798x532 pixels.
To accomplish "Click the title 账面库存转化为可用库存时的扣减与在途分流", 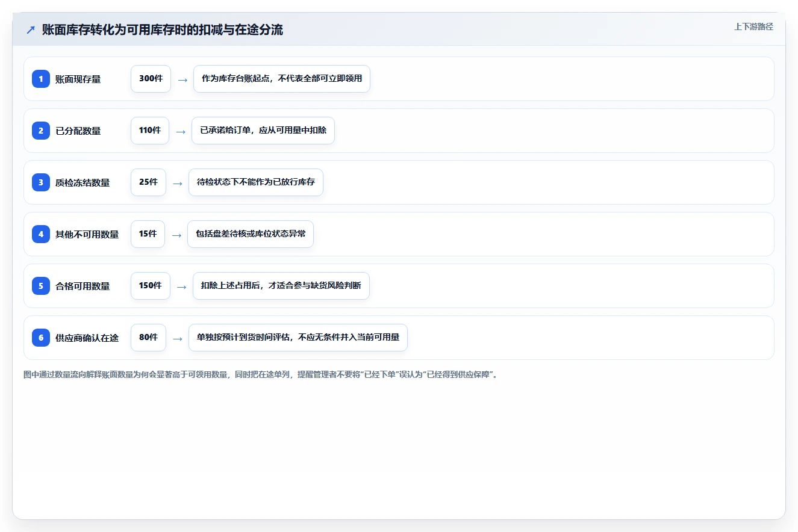I will (163, 29).
